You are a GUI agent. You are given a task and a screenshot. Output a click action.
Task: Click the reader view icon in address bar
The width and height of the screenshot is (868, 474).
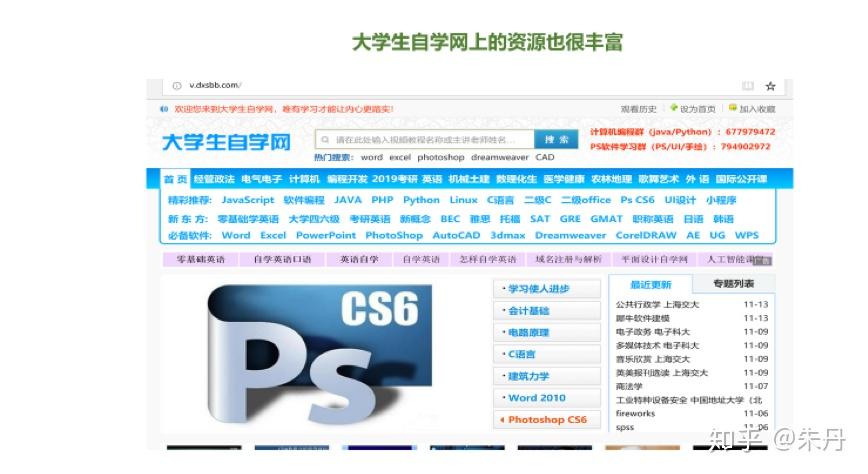pyautogui.click(x=748, y=86)
